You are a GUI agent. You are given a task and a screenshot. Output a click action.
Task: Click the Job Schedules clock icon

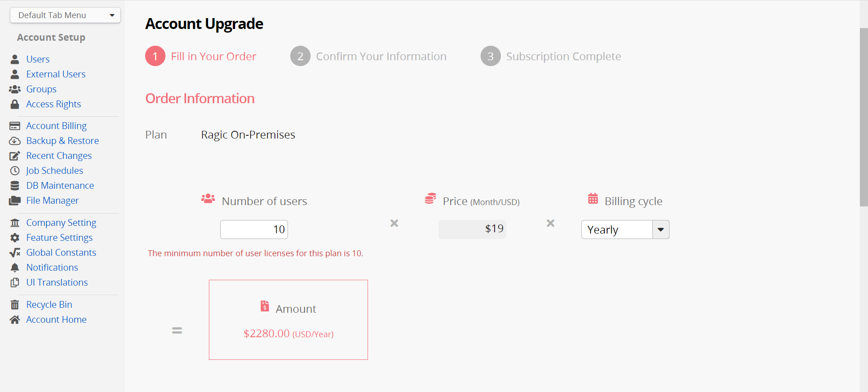click(x=15, y=171)
